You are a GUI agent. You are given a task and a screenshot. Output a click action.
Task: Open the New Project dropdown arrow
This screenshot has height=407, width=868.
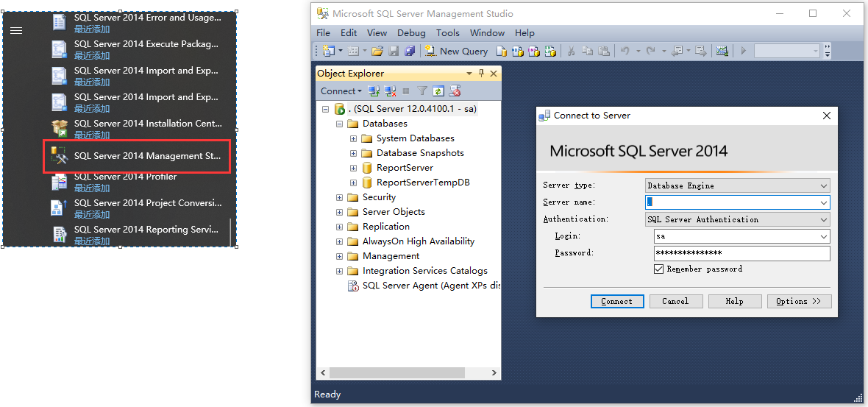click(341, 51)
